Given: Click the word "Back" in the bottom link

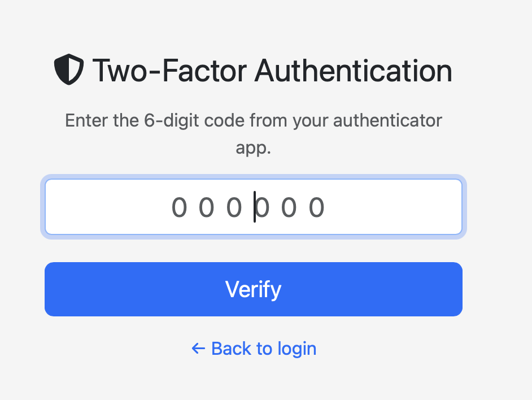Looking at the screenshot, I should point(231,349).
